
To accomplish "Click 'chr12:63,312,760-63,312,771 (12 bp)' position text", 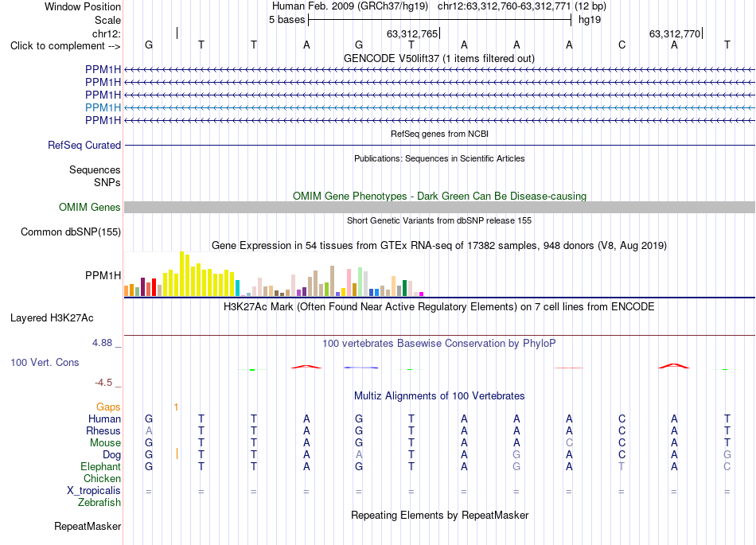I will [x=522, y=6].
